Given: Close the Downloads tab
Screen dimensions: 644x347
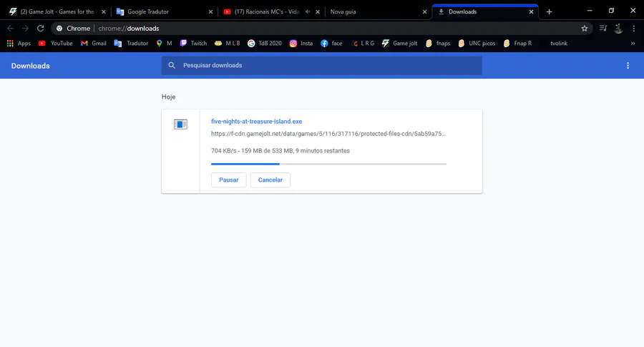Looking at the screenshot, I should pos(531,12).
